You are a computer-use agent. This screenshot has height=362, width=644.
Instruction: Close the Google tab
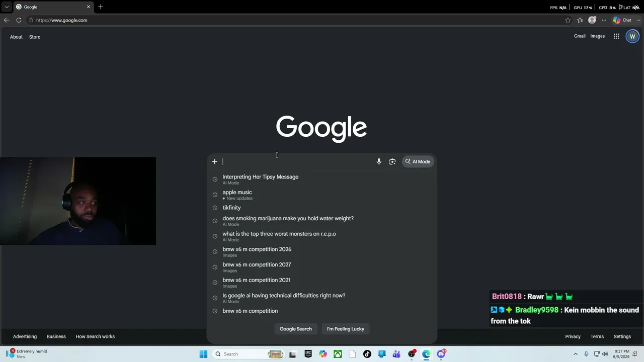tap(89, 7)
